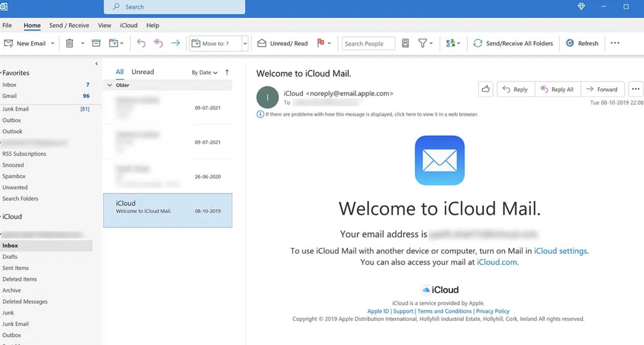Click Reply in the reading pane
Image resolution: width=644 pixels, height=345 pixels.
click(x=516, y=89)
